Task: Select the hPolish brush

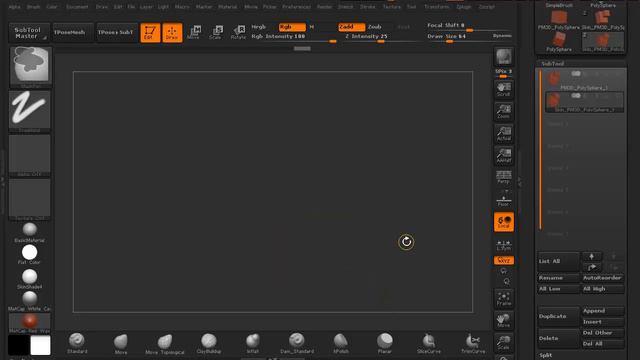Action: (x=341, y=343)
